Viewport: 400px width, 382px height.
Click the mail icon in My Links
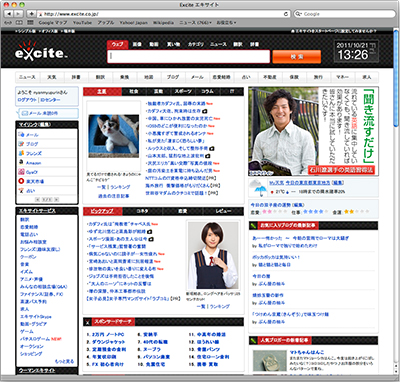click(21, 135)
